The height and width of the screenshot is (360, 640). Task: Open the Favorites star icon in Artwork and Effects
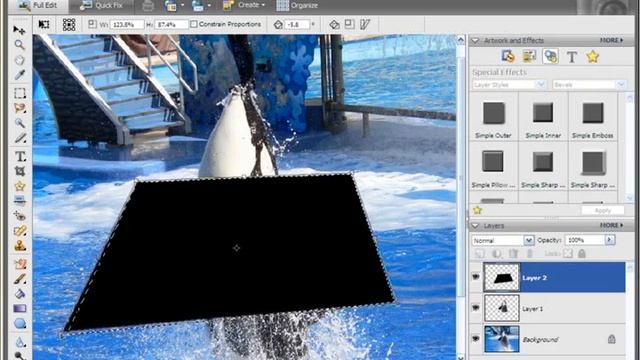tap(593, 56)
